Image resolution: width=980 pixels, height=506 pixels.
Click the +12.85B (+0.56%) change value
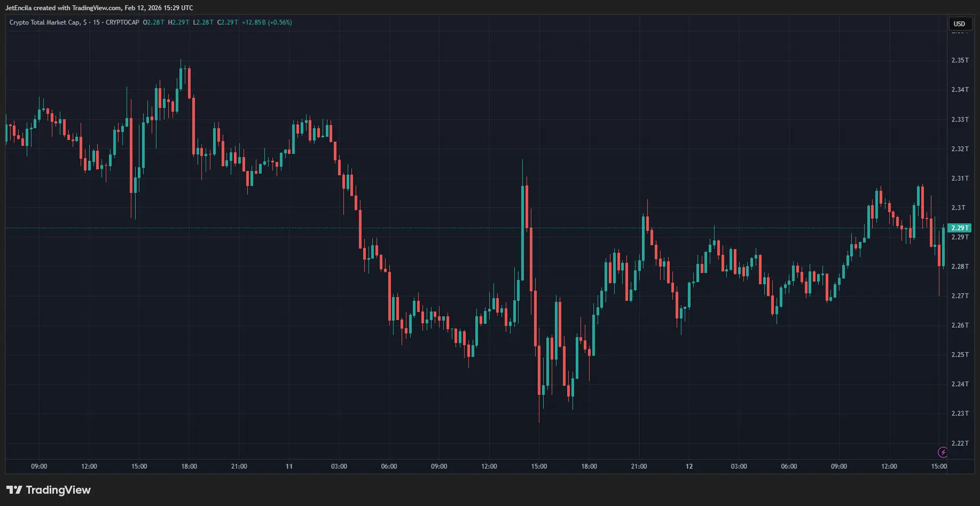(266, 22)
